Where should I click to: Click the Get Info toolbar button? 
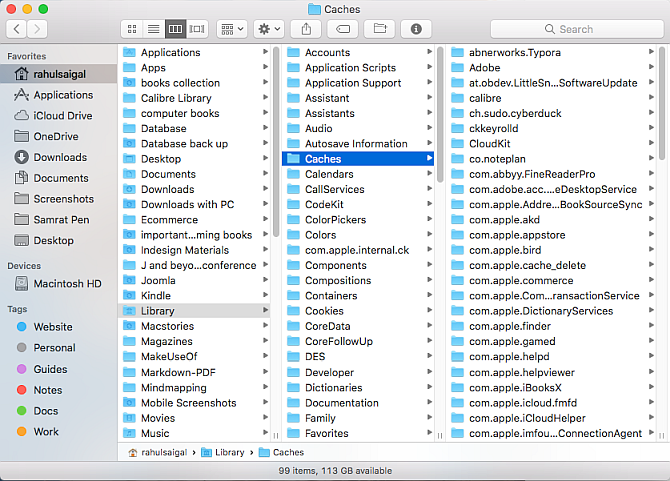416,29
